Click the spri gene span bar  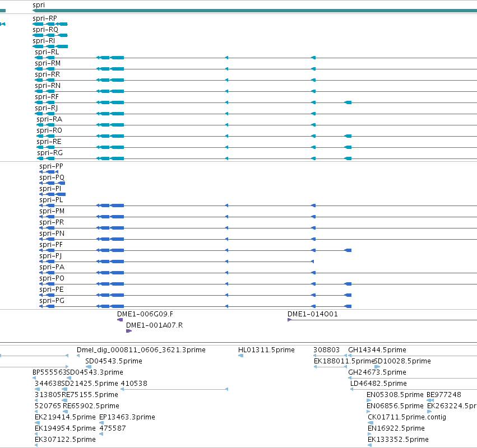[254, 11]
